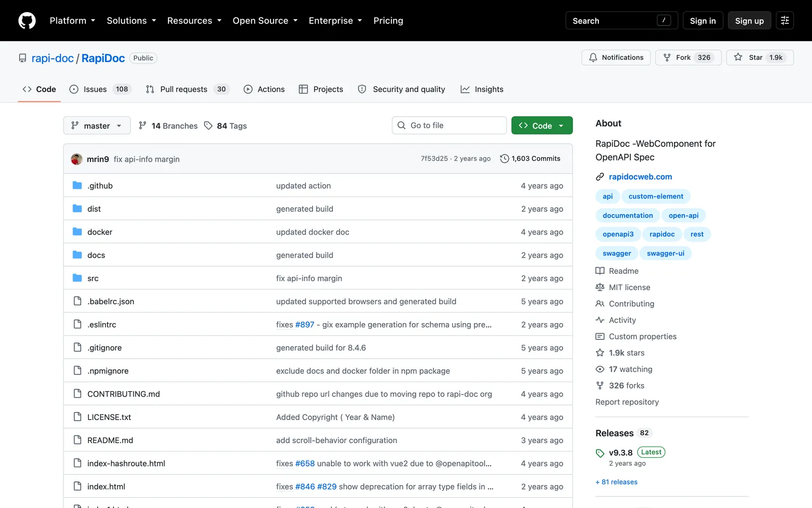Open Security and quality tab
Screen dimensions: 812x508
[x=401, y=89]
